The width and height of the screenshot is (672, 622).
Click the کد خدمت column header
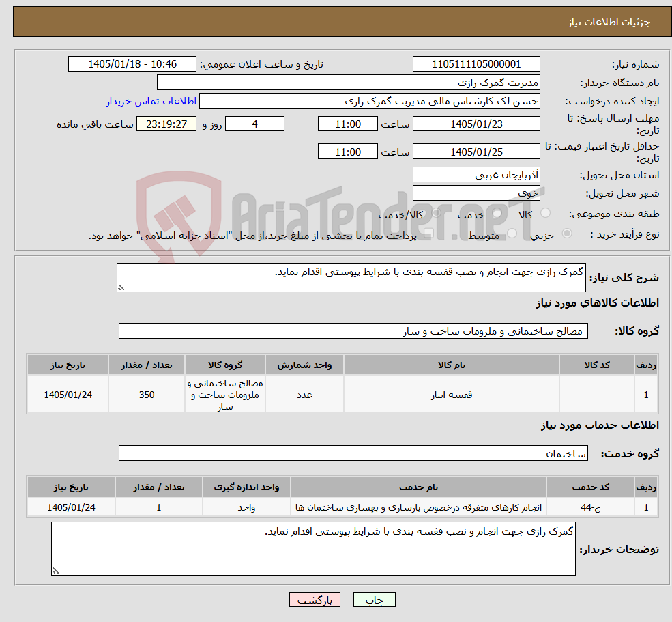coord(590,487)
